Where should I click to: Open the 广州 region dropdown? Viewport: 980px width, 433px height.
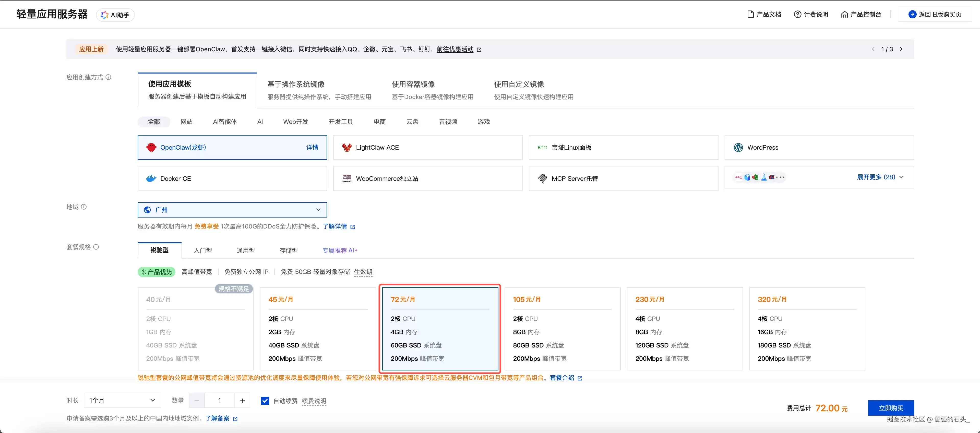(232, 210)
